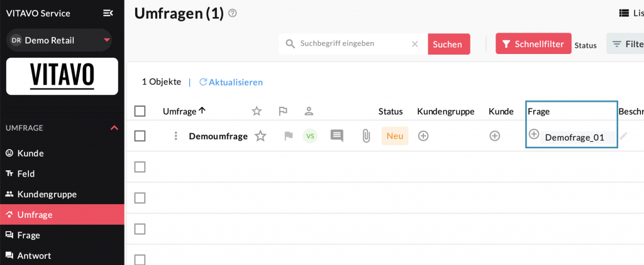Open three-dot menu for Demoumfrage

coord(176,136)
